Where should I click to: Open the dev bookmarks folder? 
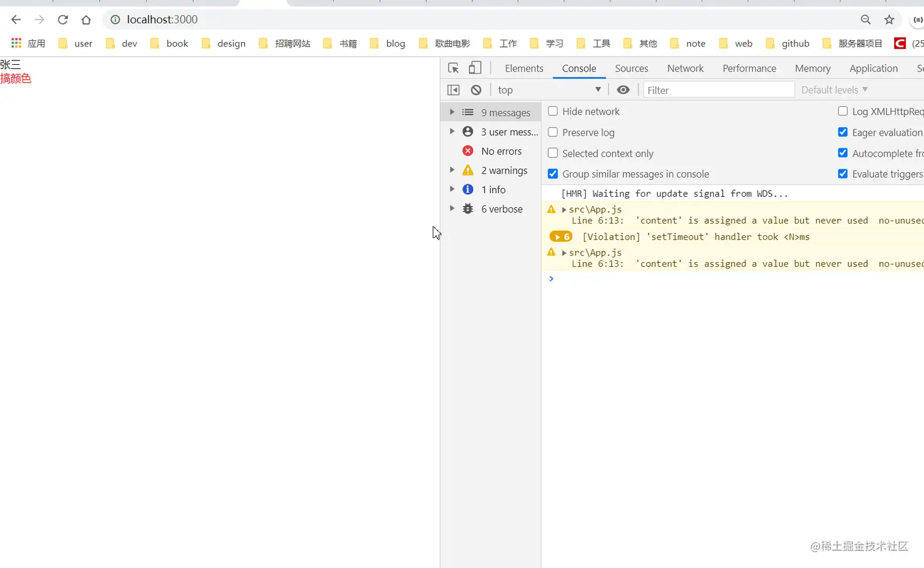point(122,43)
